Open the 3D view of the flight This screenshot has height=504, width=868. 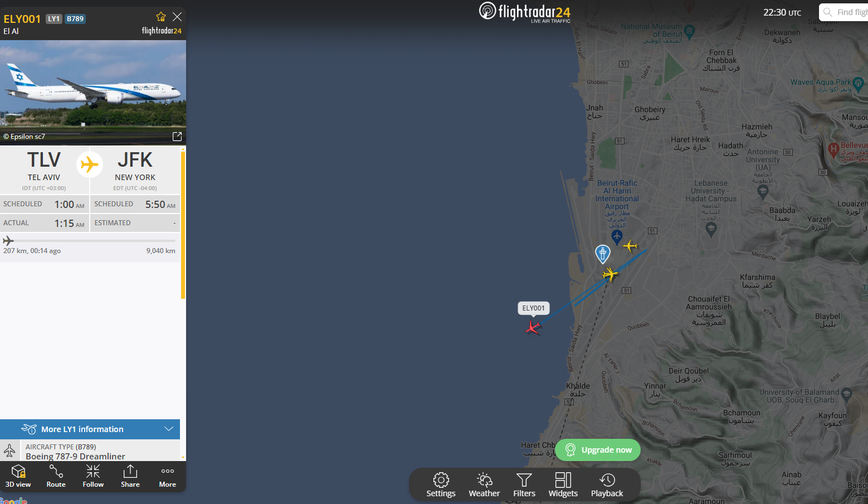tap(18, 476)
